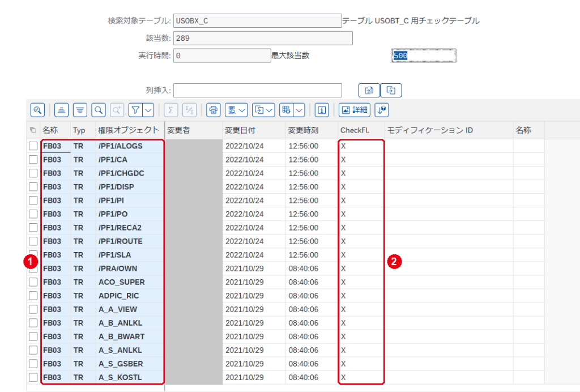Select the 変更時刻 column header
This screenshot has width=580, height=392.
coord(312,130)
